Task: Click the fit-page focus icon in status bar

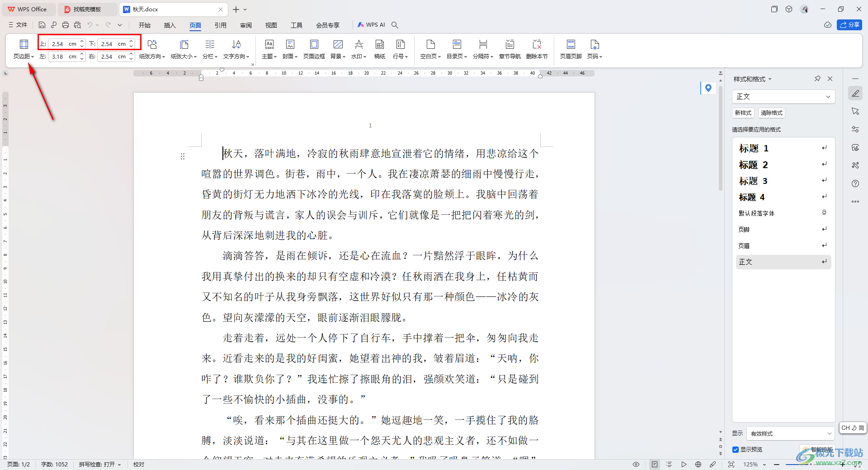Action: pyautogui.click(x=731, y=465)
